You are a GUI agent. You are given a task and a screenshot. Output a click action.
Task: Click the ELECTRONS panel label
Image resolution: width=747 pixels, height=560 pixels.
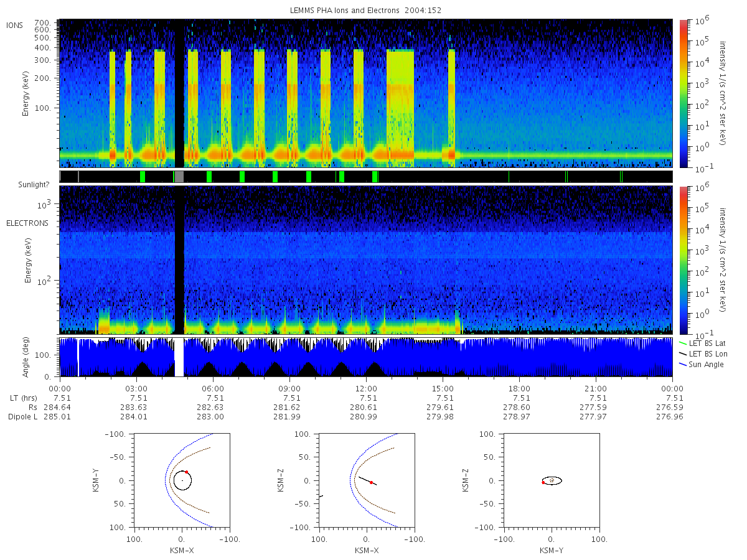pos(27,223)
